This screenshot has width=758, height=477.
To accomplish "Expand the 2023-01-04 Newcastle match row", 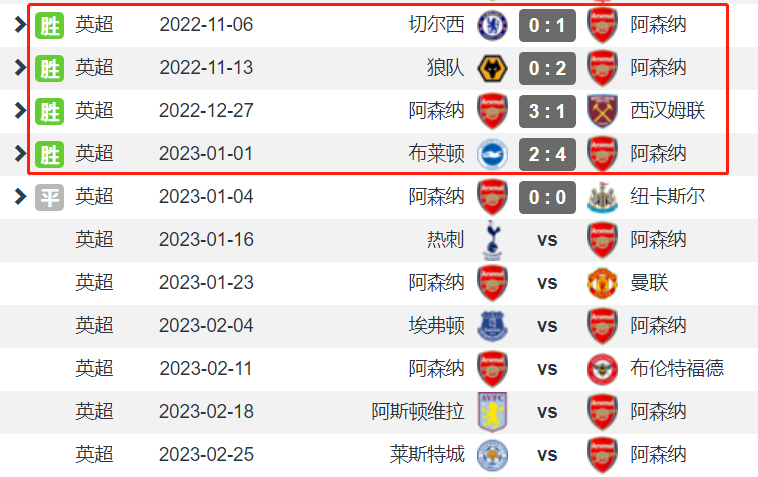I will pos(19,197).
